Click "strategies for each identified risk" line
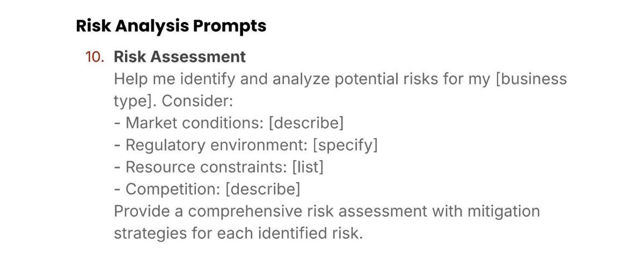The height and width of the screenshot is (255, 644). (238, 233)
